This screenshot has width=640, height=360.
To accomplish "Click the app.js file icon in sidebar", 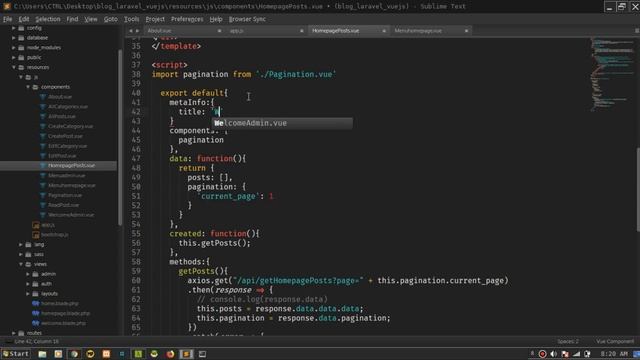I will pos(36,225).
